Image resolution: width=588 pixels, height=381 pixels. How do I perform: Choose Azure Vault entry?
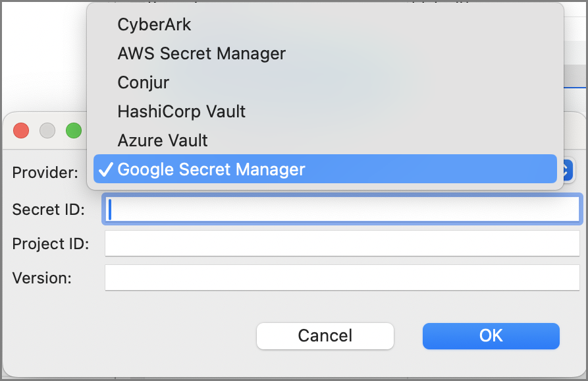tap(162, 140)
